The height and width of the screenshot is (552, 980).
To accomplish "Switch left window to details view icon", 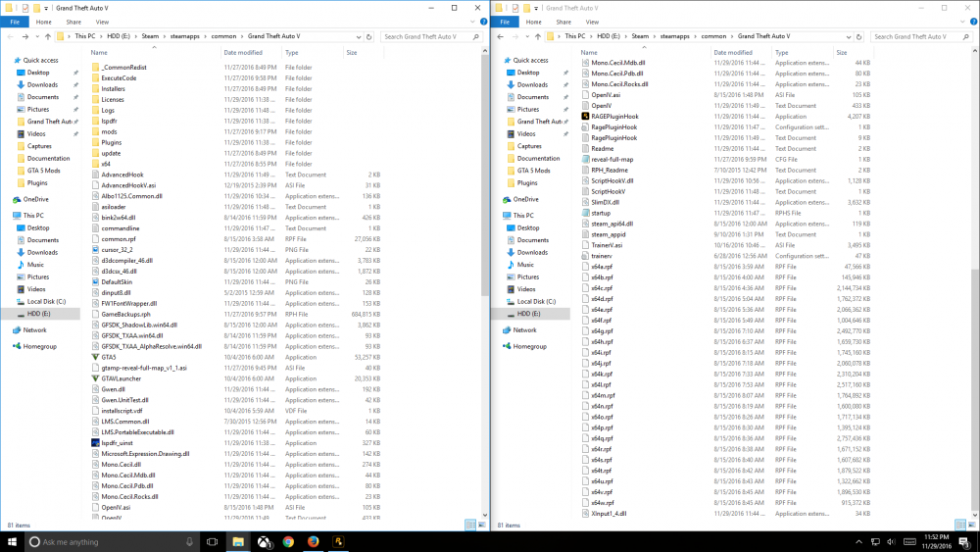I will pos(470,526).
